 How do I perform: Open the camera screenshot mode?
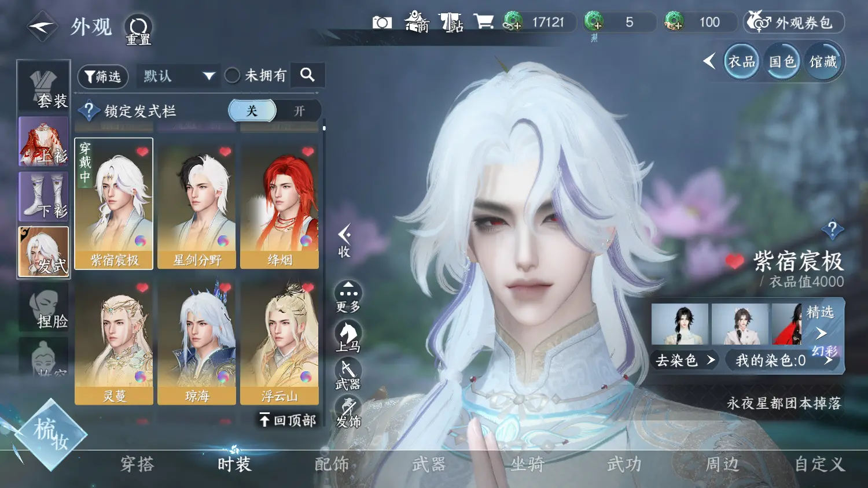382,22
